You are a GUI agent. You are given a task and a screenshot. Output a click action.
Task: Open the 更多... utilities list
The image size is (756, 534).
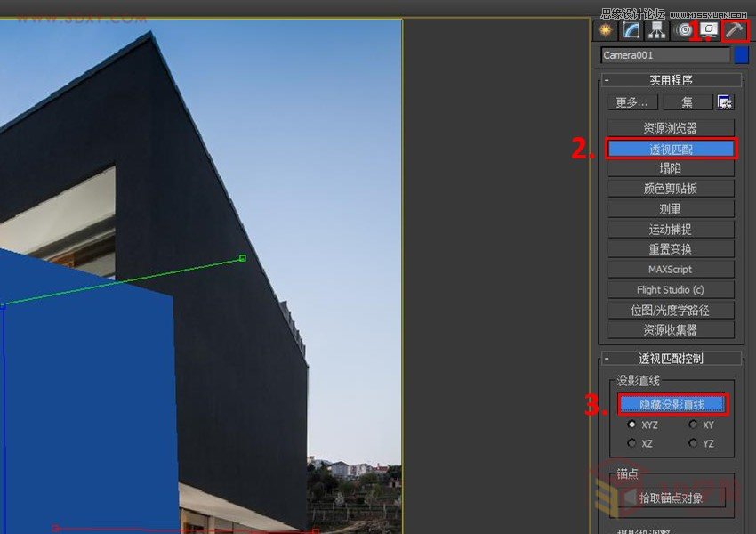pyautogui.click(x=631, y=101)
